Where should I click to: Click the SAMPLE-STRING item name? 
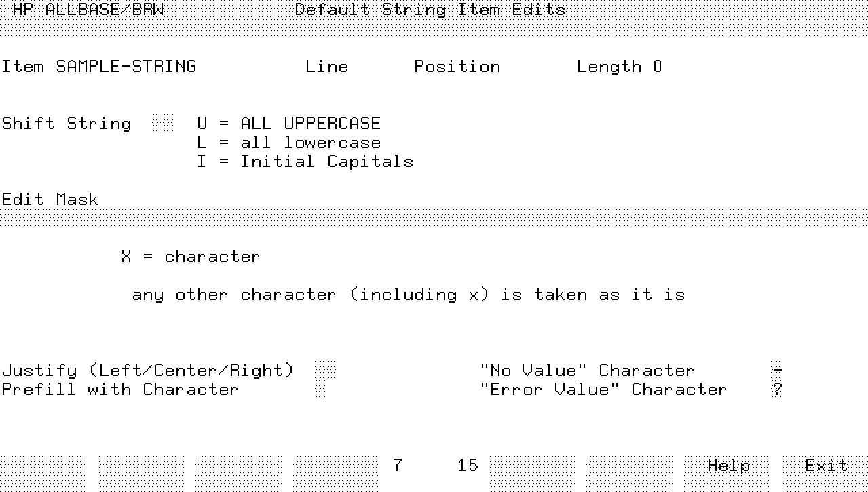pos(126,67)
